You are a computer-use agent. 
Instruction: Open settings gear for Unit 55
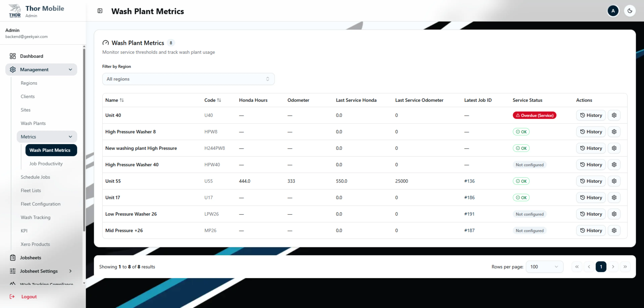pyautogui.click(x=614, y=181)
